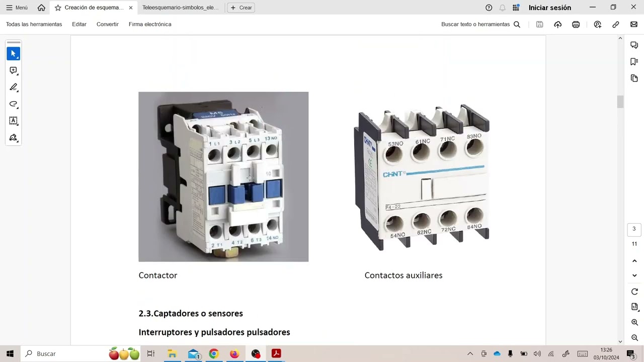Zoom out with magnifier minus
The image size is (644, 362).
(634, 338)
